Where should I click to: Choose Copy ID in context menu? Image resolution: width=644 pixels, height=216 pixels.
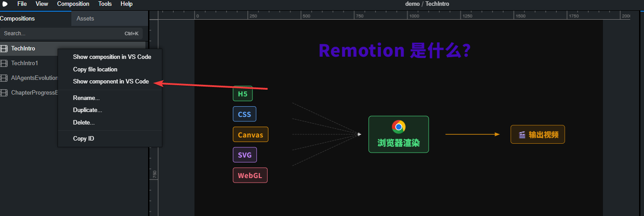[x=83, y=138]
